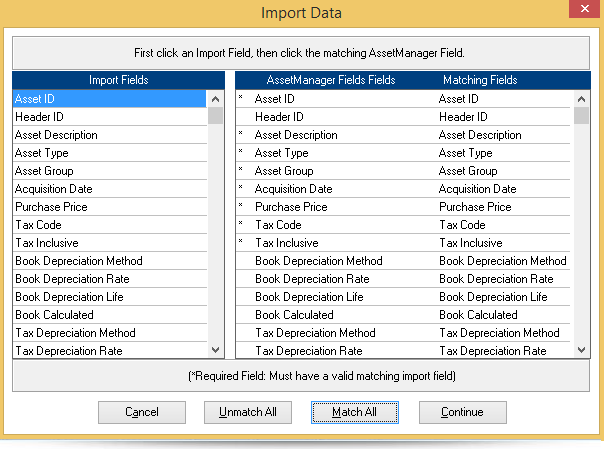Click 'Header ID' in AssetManager Fields column
The height and width of the screenshot is (449, 604).
pyautogui.click(x=279, y=117)
